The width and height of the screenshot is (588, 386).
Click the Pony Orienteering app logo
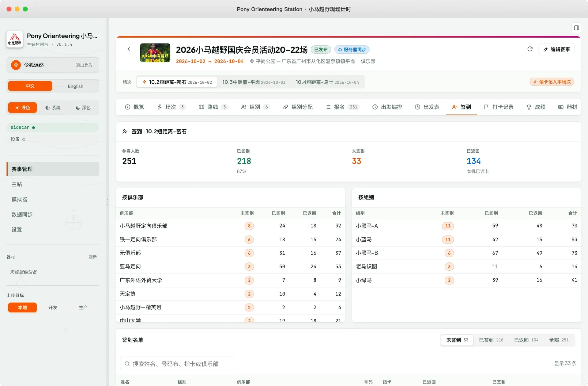(x=15, y=39)
